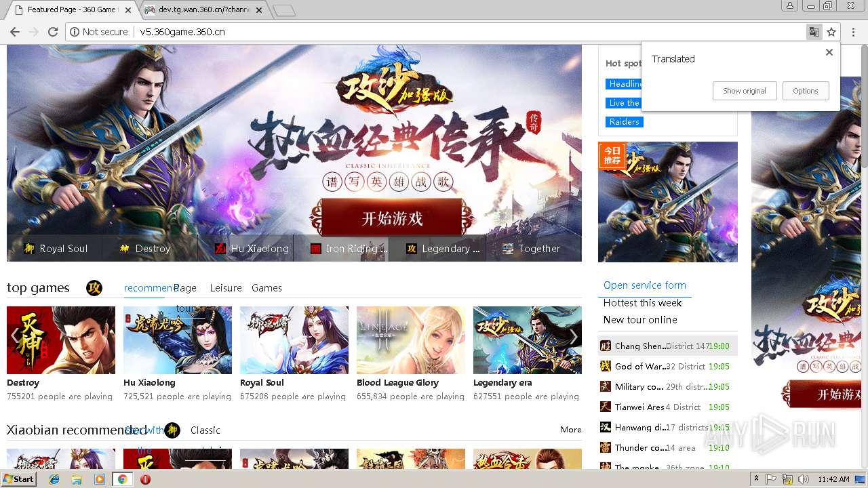Open the Leisure tab in top games
Viewport: 868px width, 488px height.
226,288
